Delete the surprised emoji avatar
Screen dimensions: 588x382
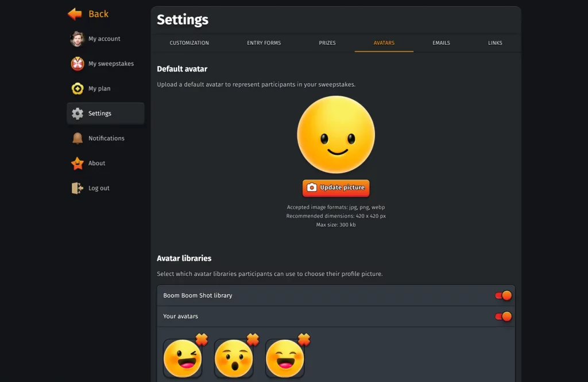pos(253,340)
